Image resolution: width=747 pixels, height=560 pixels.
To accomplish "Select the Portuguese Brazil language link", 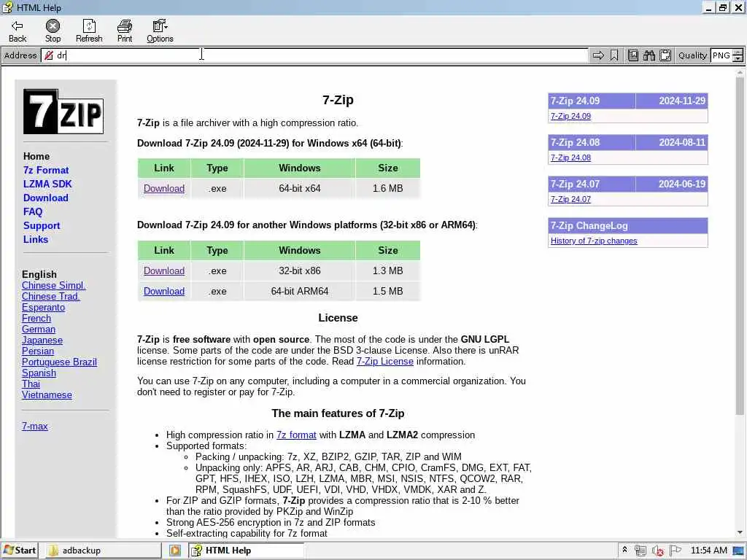I will [x=59, y=362].
